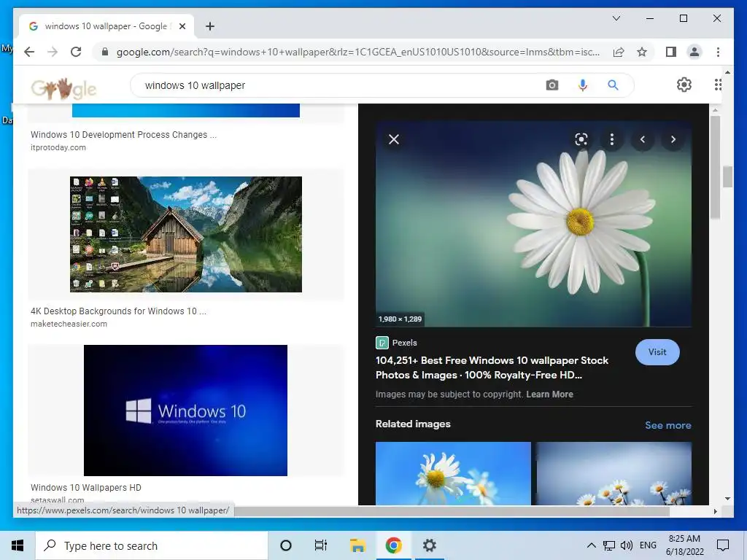Open 104,251+ Best Free Windows 10 wallpaper title
The width and height of the screenshot is (747, 560).
492,367
